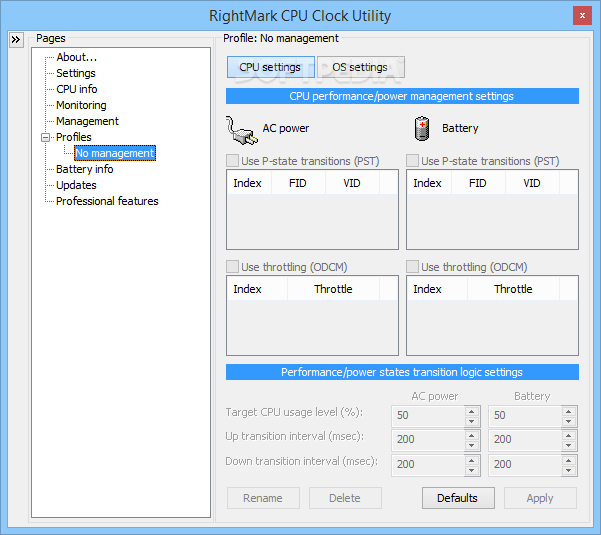Decrease Battery down transition interval

(x=569, y=471)
